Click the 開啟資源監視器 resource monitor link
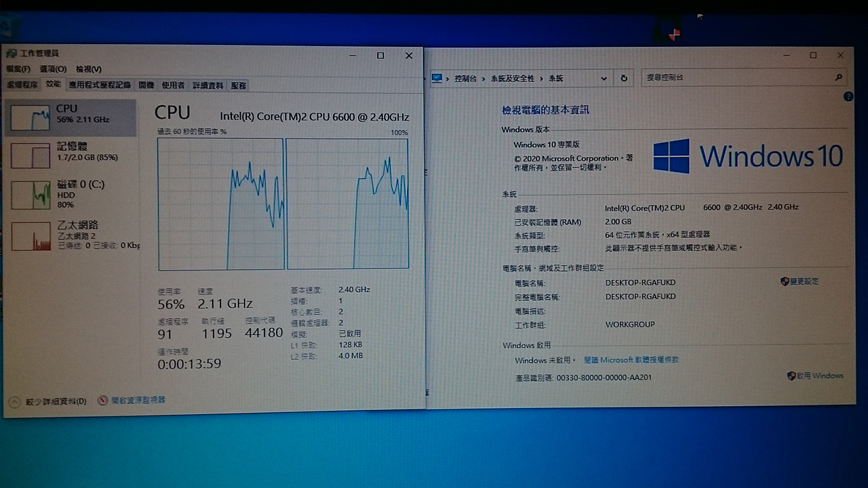This screenshot has width=868, height=488. coord(138,400)
